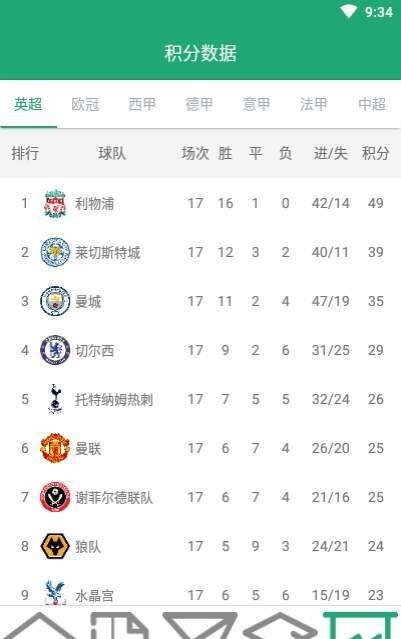Click the Tottenham Hotspur cockerel crest
401x639 pixels.
[55, 399]
